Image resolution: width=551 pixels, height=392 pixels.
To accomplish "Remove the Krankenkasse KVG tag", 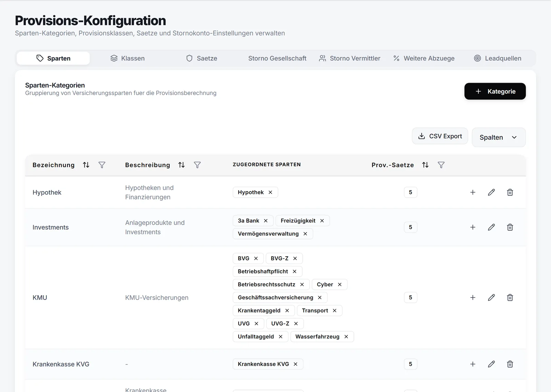I will (x=295, y=364).
